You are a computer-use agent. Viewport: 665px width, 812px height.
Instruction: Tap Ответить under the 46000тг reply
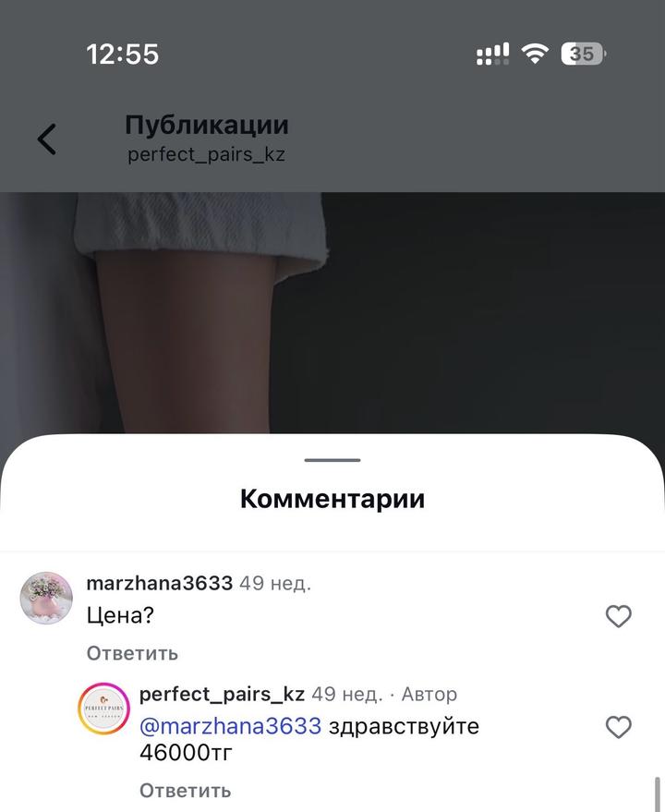[x=185, y=790]
